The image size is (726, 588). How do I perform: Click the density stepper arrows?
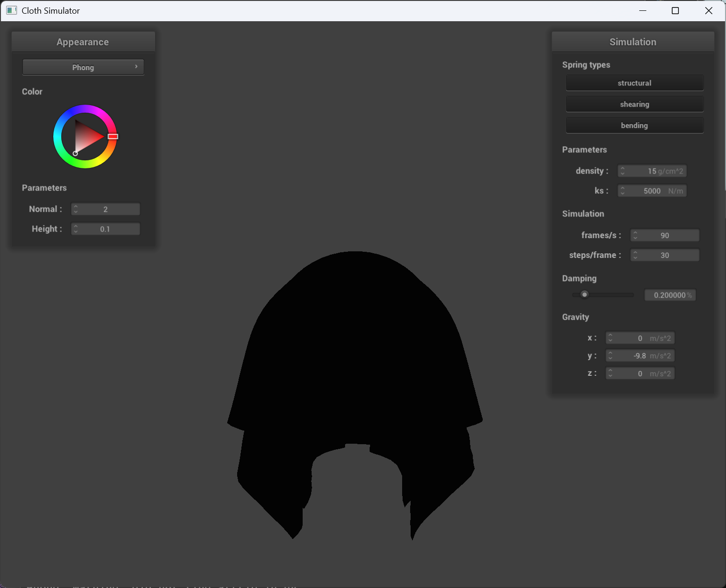click(623, 171)
